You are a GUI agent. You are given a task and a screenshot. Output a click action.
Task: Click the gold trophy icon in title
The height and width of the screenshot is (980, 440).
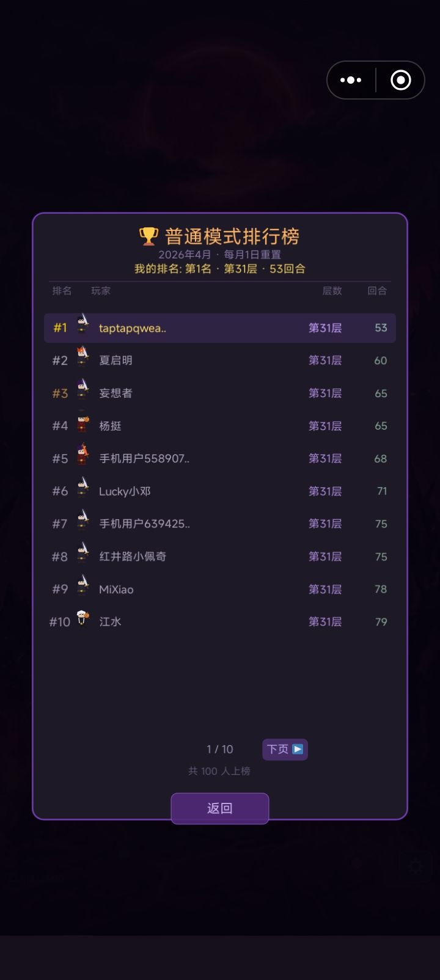[148, 236]
